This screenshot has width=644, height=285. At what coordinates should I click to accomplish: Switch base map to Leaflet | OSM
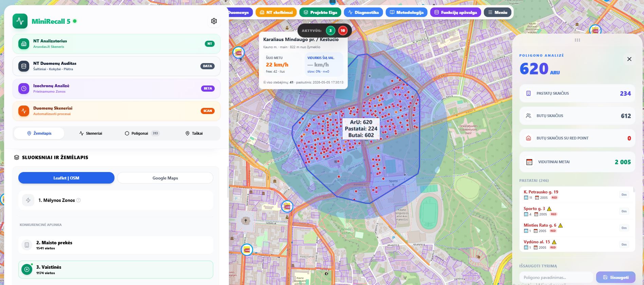pyautogui.click(x=66, y=178)
